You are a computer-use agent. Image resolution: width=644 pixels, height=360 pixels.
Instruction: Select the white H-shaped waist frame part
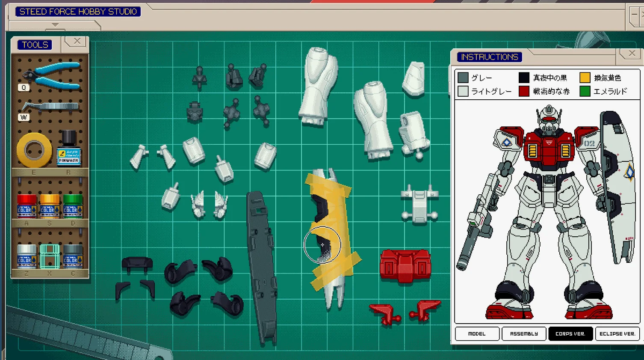419,205
